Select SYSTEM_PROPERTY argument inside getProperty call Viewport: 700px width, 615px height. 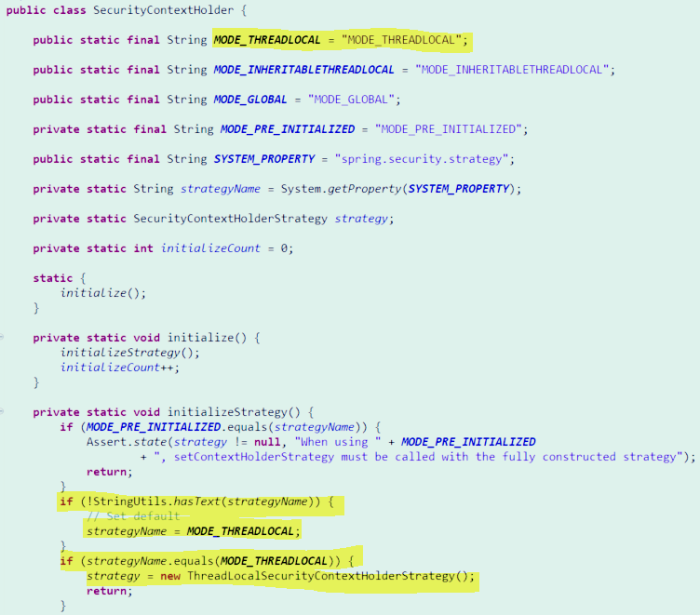coord(459,189)
